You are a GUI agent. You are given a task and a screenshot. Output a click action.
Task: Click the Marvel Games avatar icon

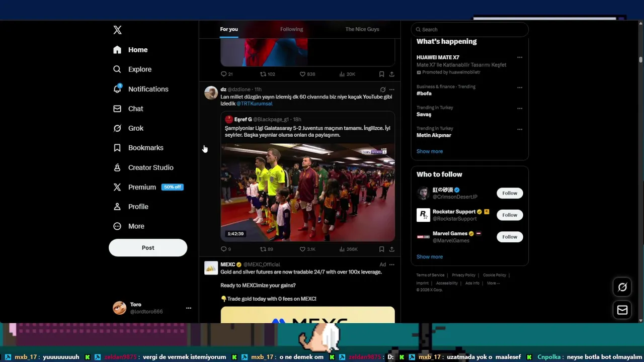click(x=423, y=237)
